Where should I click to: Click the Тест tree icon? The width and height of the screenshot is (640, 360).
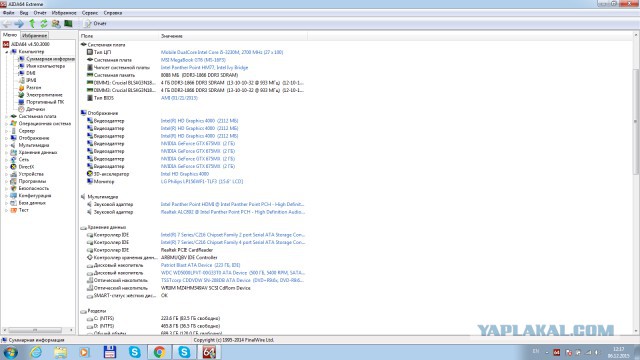click(13, 210)
